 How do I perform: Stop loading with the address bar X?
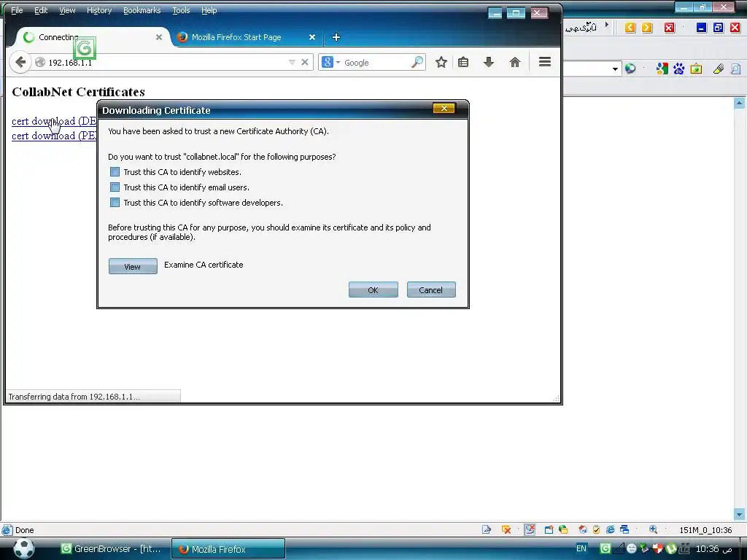click(305, 63)
